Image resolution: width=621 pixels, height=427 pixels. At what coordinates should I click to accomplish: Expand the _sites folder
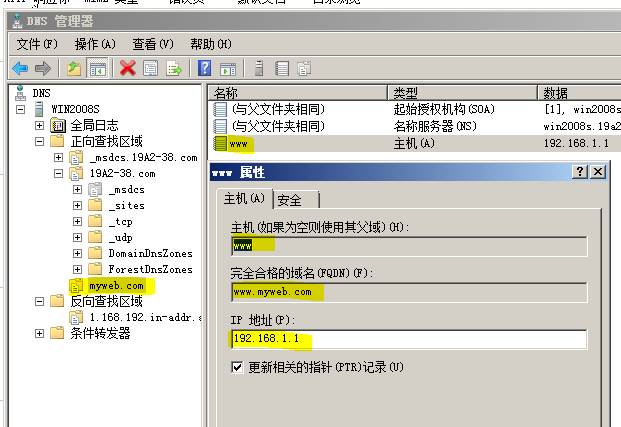tap(78, 206)
